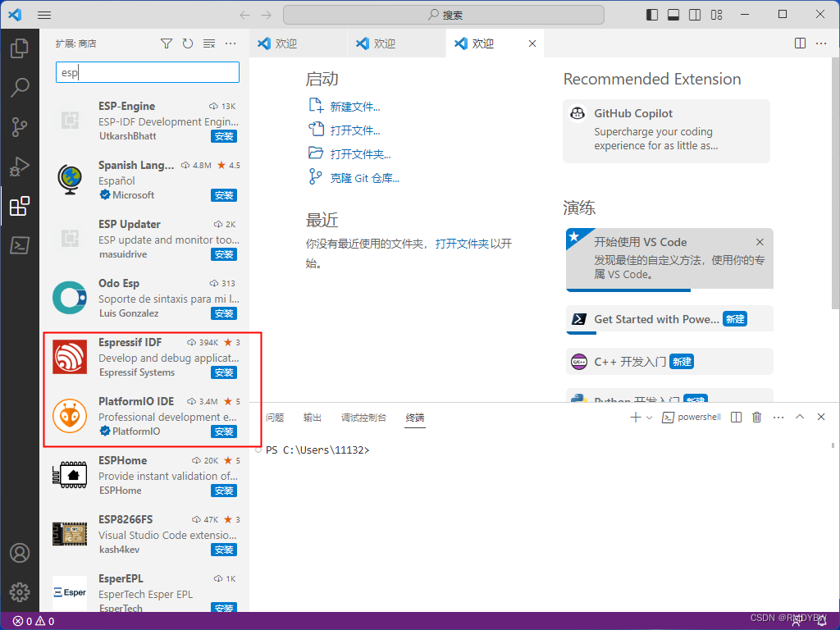Open the C++ 开发入门 walkthrough
The width and height of the screenshot is (840, 630).
tap(669, 362)
